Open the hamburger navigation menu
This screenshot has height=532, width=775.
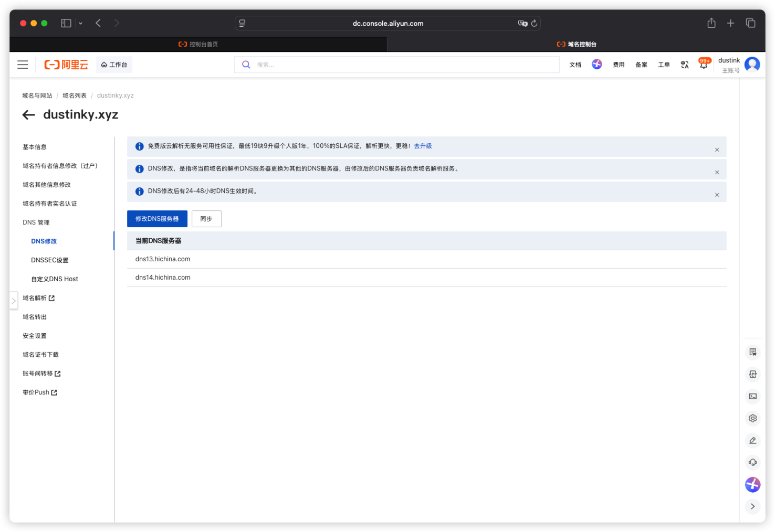click(23, 65)
